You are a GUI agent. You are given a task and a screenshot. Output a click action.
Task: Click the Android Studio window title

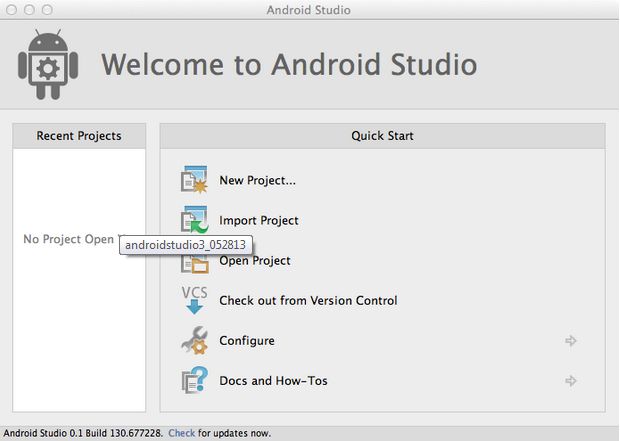(308, 10)
